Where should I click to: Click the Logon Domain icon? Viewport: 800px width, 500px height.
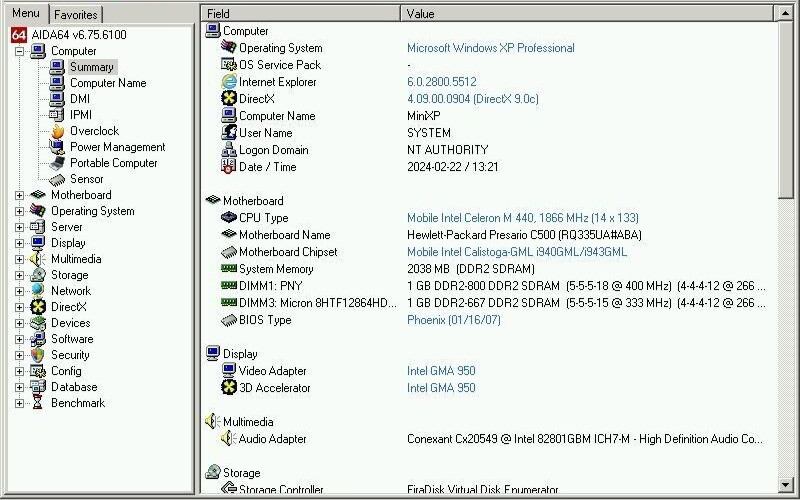point(229,150)
